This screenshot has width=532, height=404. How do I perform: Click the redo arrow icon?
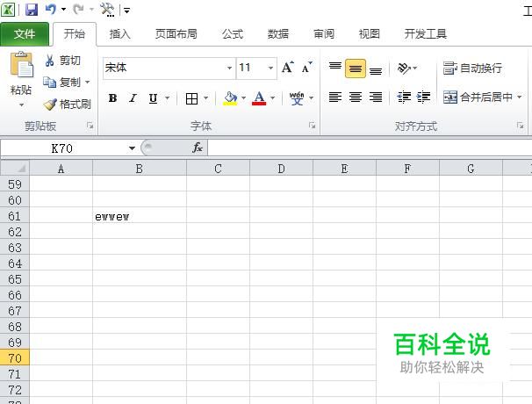click(78, 9)
